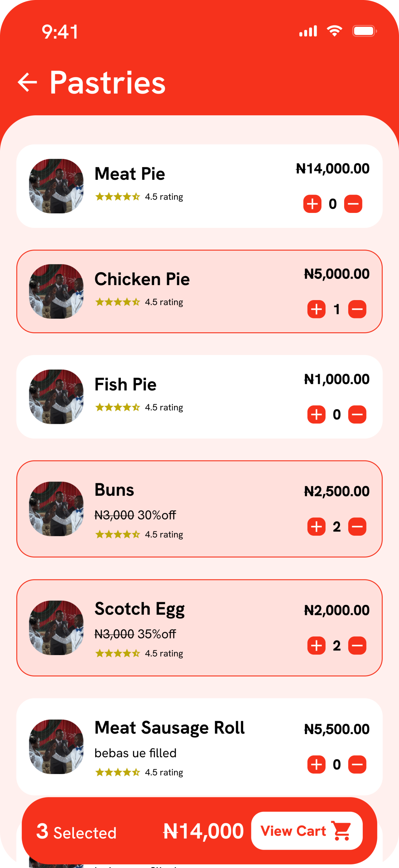Remove one Scotch Egg from order
This screenshot has width=399, height=868.
coord(357,645)
